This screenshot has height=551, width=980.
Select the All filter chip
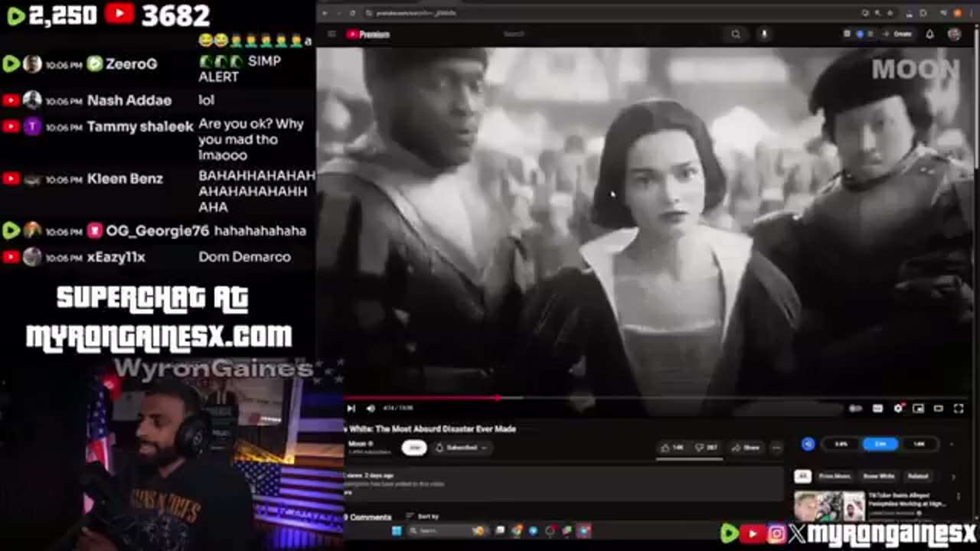coord(802,476)
